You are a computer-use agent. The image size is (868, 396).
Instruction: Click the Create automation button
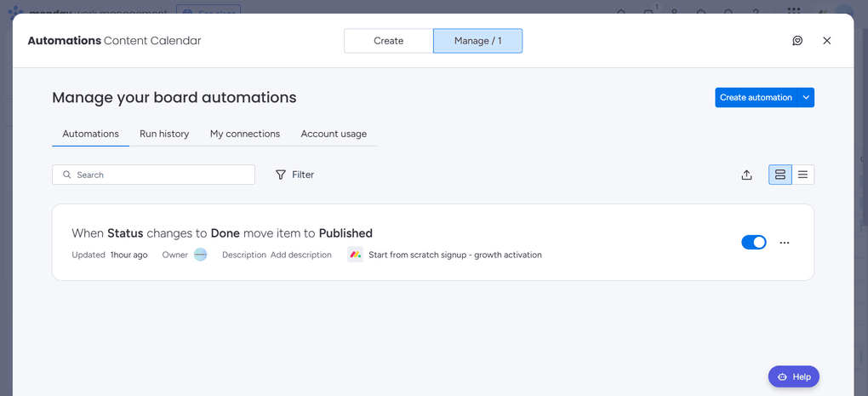pyautogui.click(x=756, y=97)
